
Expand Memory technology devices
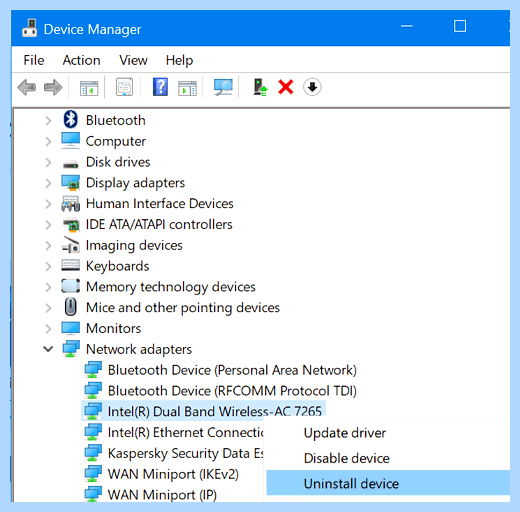tap(48, 287)
